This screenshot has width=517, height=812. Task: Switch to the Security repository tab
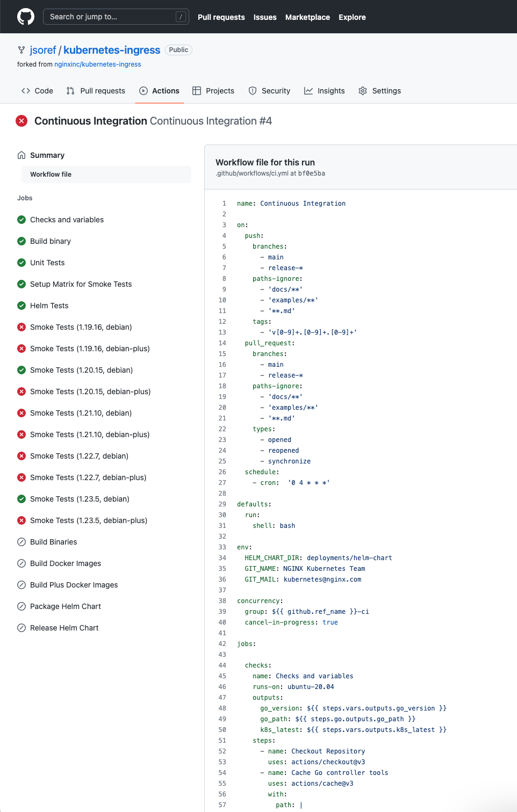[269, 91]
